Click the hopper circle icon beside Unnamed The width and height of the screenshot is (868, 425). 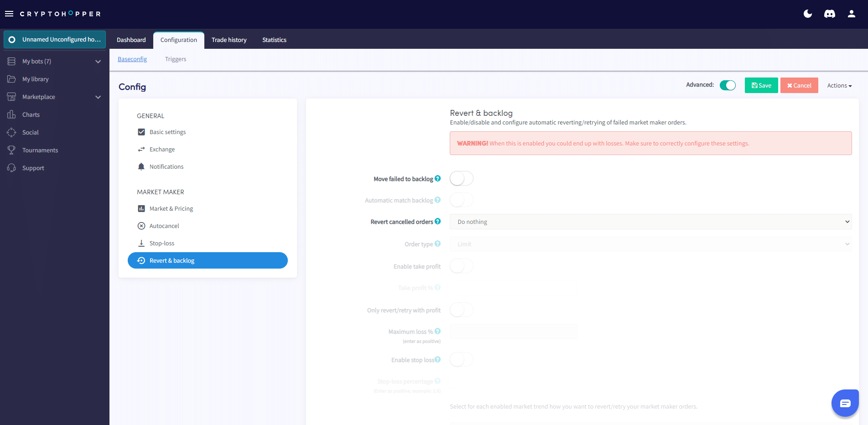click(x=12, y=40)
